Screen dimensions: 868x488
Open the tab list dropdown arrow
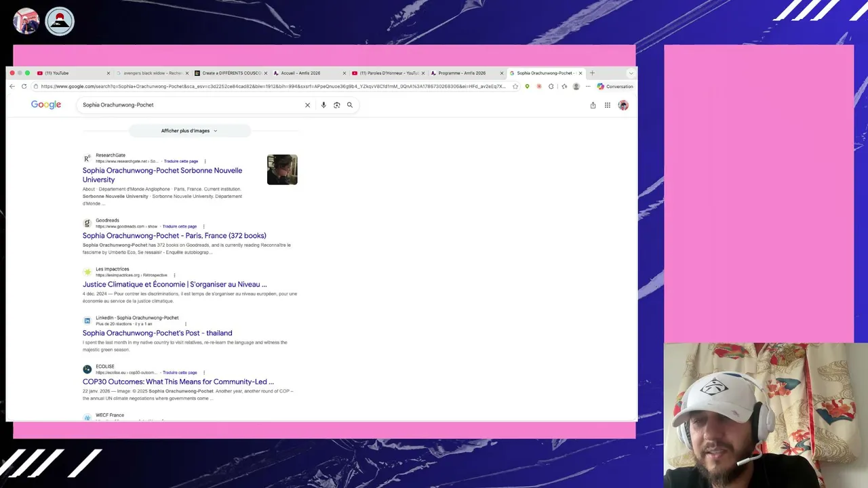pyautogui.click(x=631, y=73)
